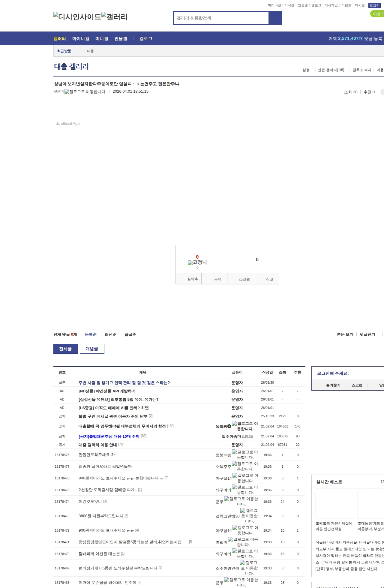Open 군우 갤로그 icon in row 16178468

click(x=241, y=582)
